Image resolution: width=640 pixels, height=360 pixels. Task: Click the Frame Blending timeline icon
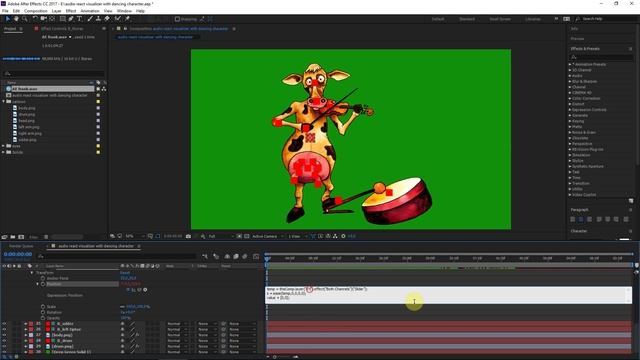point(236,256)
